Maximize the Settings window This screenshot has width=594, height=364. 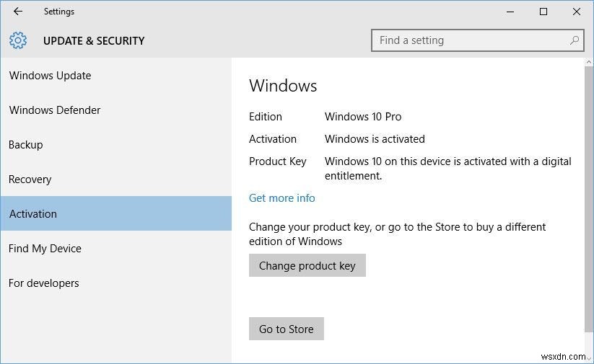543,12
